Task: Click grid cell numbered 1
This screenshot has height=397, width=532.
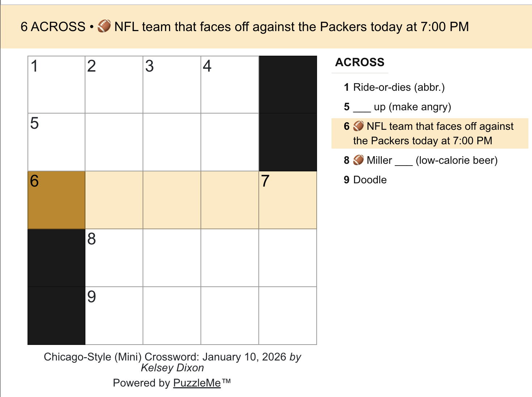Action: click(56, 85)
